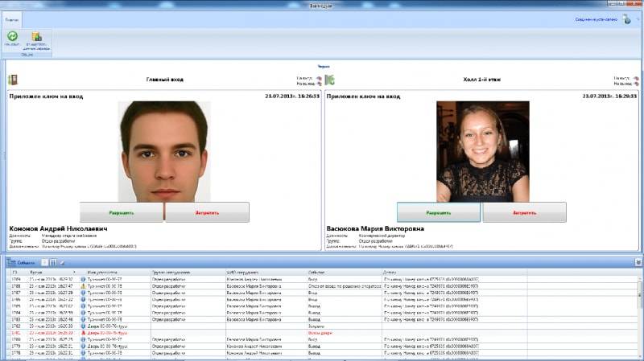Select the События panel title
644x361 pixels.
(26, 262)
